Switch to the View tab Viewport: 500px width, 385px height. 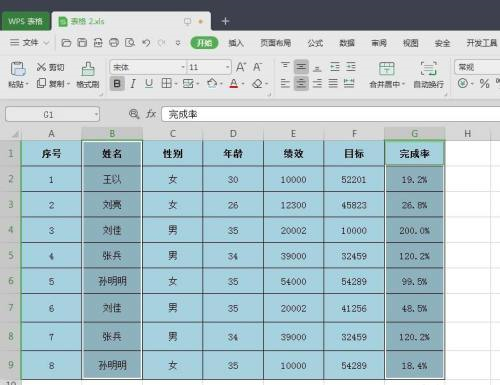click(411, 43)
